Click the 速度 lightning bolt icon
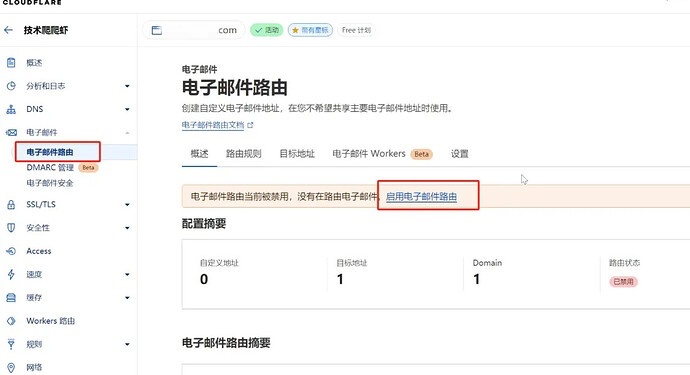 click(11, 274)
